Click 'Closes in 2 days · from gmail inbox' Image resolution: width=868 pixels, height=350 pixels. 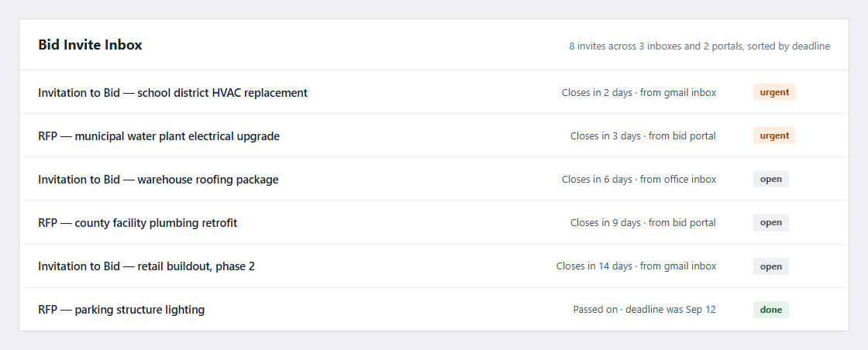click(x=639, y=93)
